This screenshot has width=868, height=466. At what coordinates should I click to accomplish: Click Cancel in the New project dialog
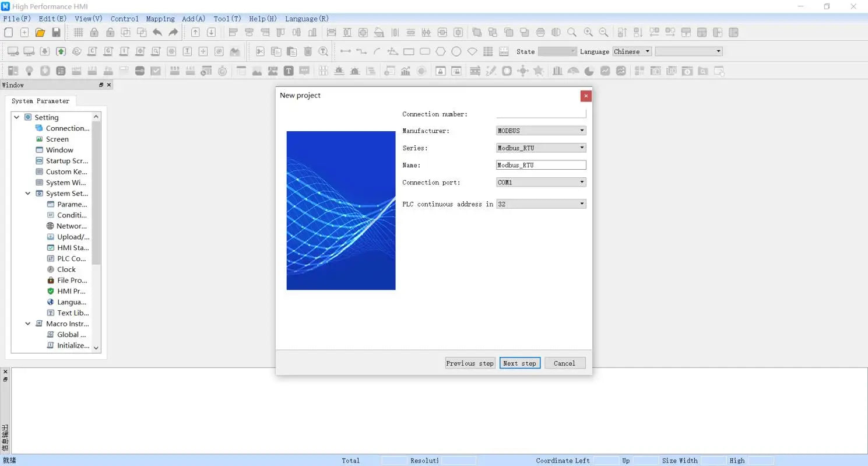pyautogui.click(x=564, y=363)
